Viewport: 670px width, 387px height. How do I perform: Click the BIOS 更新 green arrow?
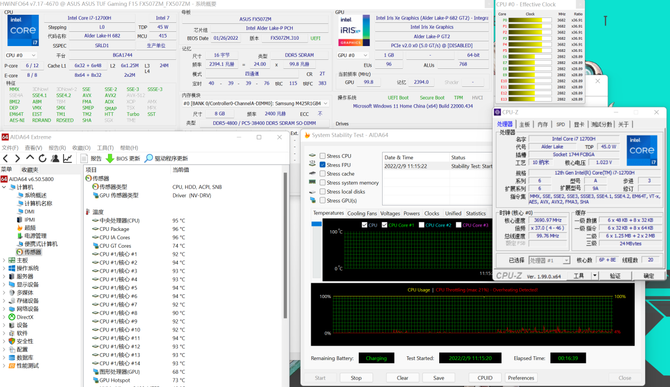pyautogui.click(x=110, y=158)
